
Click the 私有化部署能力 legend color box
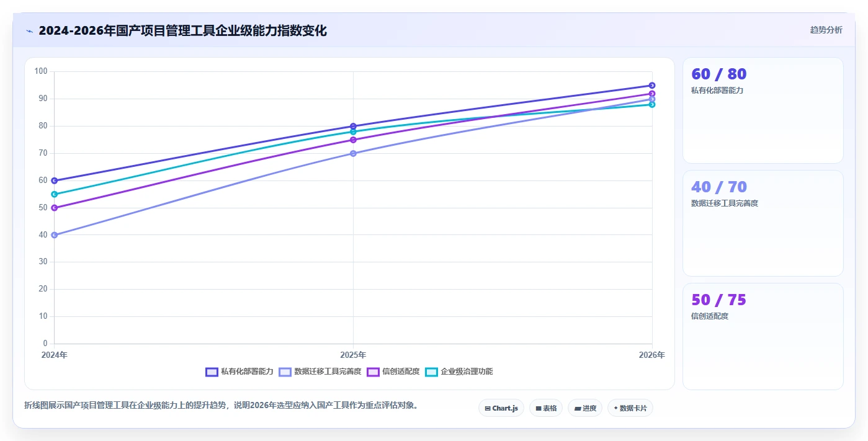tap(212, 372)
